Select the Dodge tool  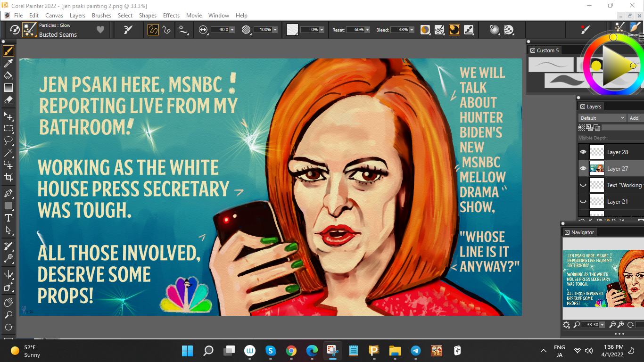[x=8, y=258]
